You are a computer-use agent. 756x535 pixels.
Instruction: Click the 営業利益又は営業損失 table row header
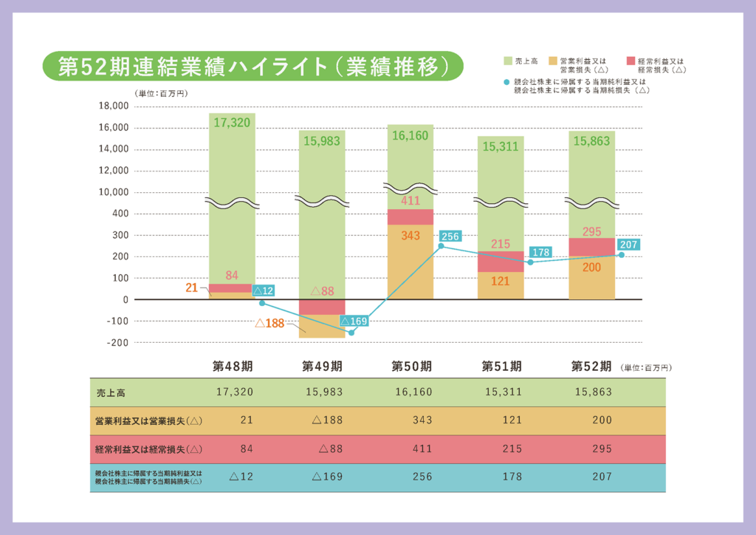pyautogui.click(x=148, y=420)
